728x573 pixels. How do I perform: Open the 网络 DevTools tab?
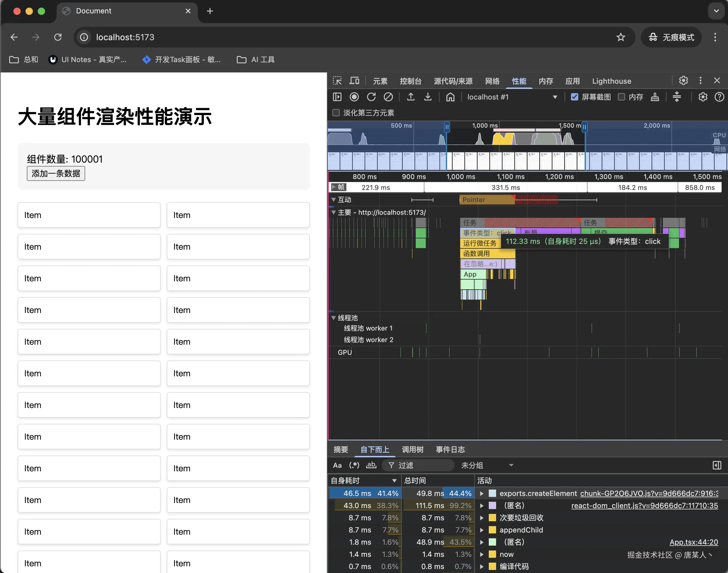[492, 81]
